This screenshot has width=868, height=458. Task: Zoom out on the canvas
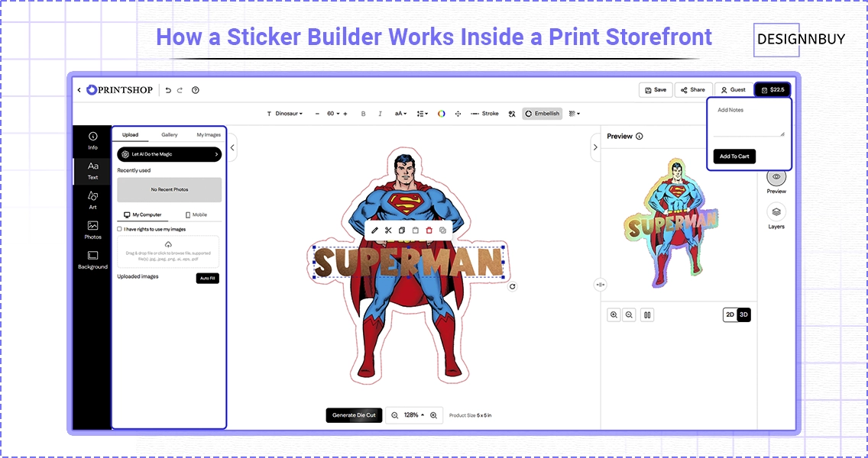tap(395, 414)
